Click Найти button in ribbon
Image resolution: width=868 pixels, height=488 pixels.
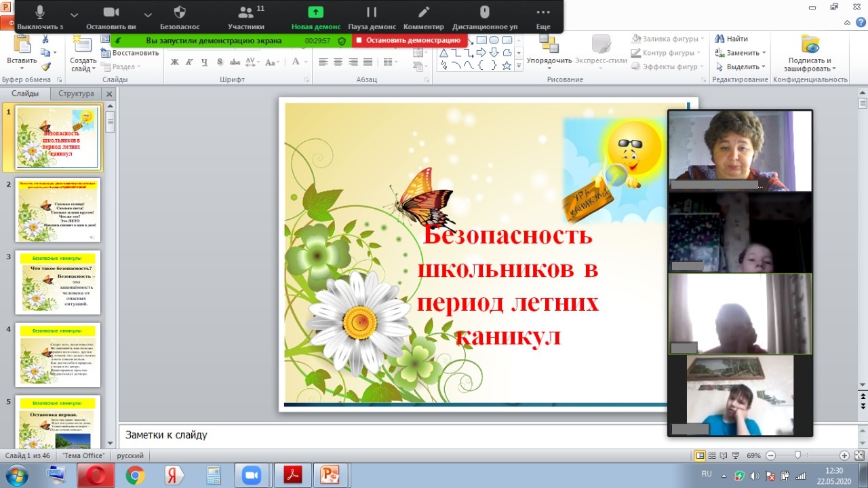(x=732, y=39)
